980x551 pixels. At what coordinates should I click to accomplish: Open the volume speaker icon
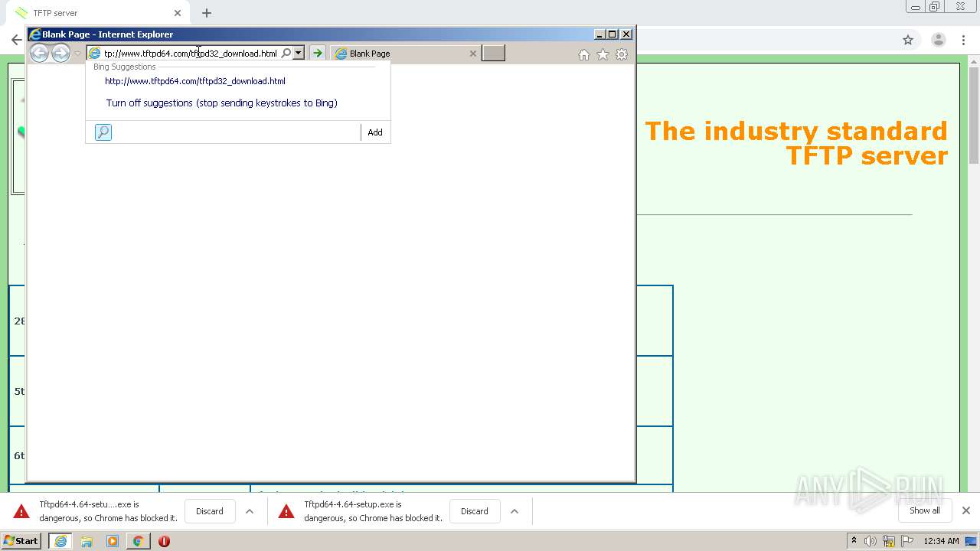click(x=871, y=541)
